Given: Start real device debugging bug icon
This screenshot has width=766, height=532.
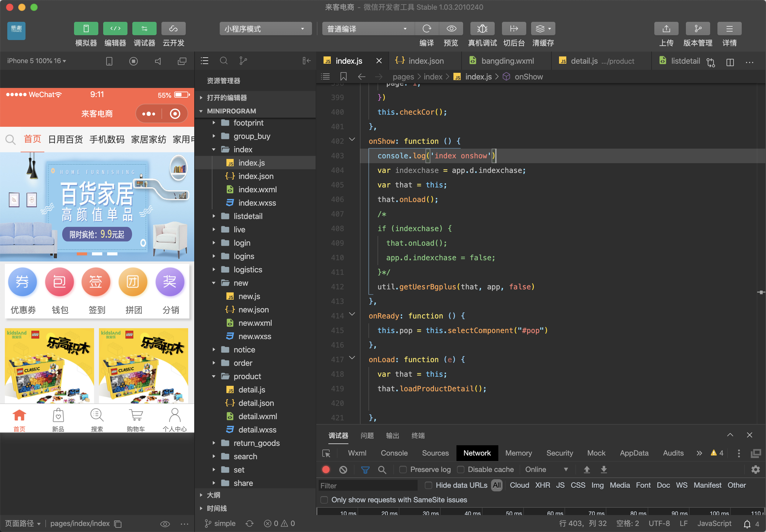Looking at the screenshot, I should tap(482, 29).
